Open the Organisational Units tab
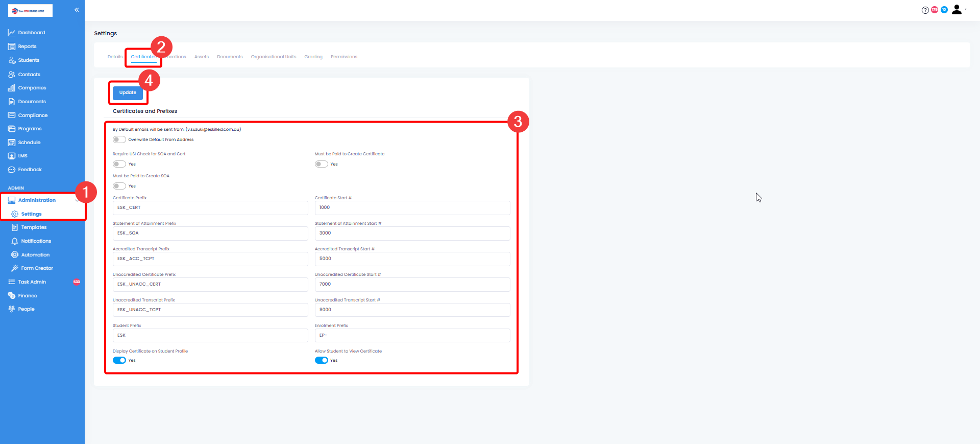The height and width of the screenshot is (444, 980). click(x=273, y=57)
